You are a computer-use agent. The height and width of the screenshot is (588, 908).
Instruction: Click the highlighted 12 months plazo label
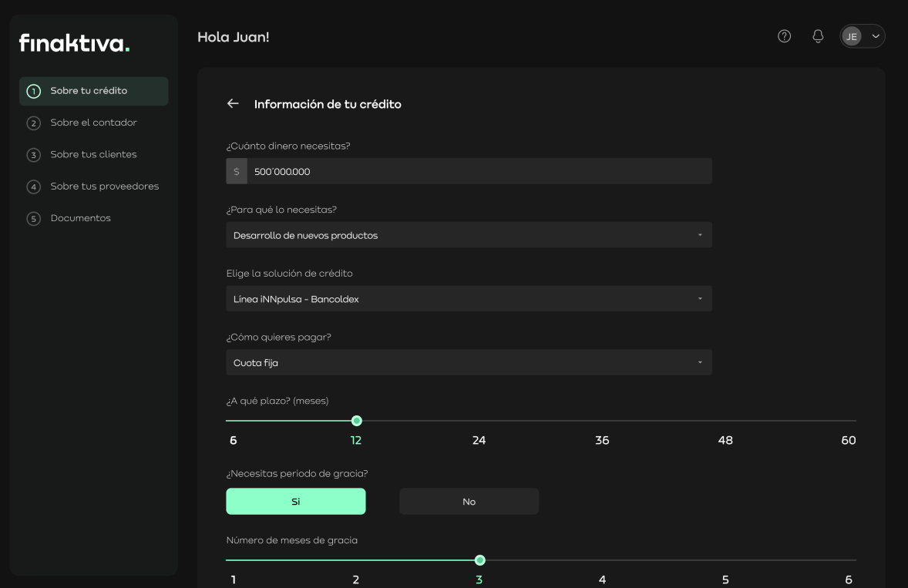356,440
